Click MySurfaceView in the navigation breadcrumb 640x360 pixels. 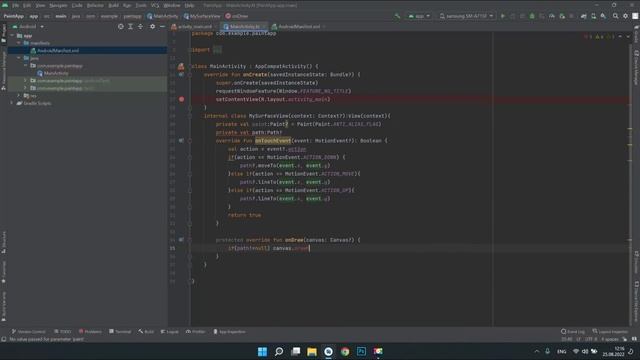coord(202,16)
